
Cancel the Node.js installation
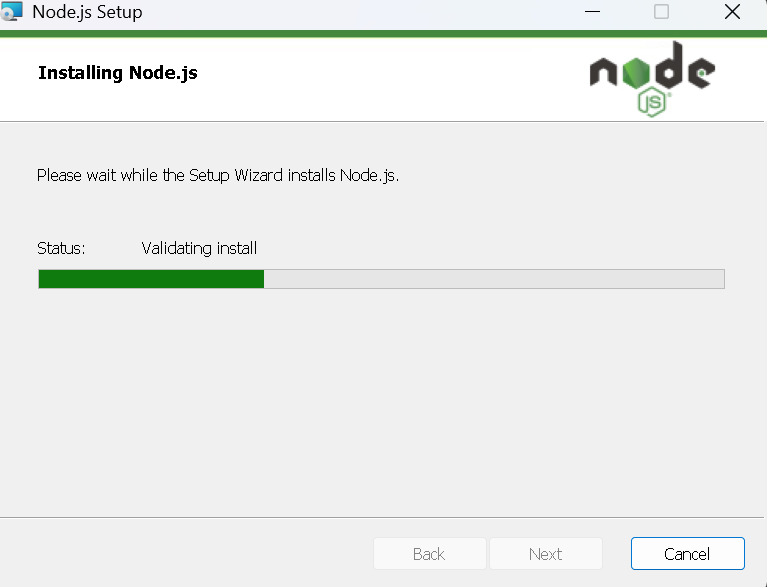(x=688, y=554)
